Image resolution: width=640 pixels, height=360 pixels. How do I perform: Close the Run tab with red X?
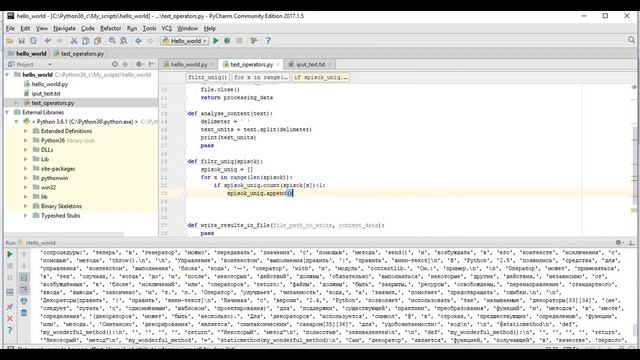point(10,318)
